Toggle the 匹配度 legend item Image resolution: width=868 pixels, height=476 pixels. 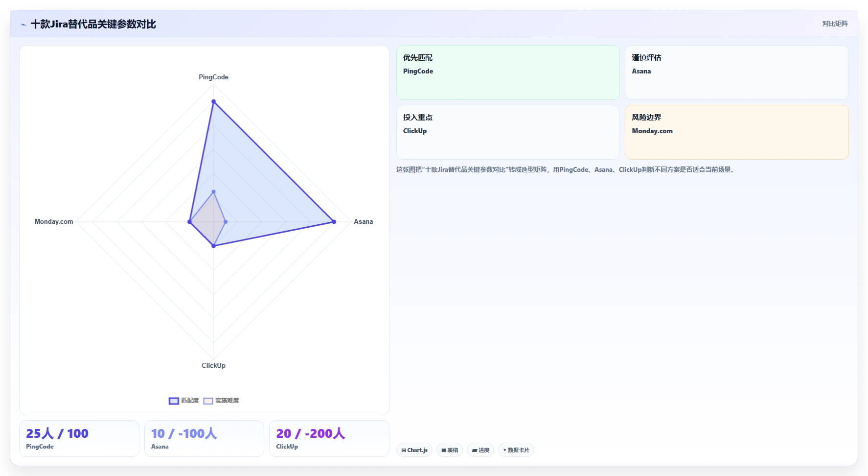(x=184, y=401)
